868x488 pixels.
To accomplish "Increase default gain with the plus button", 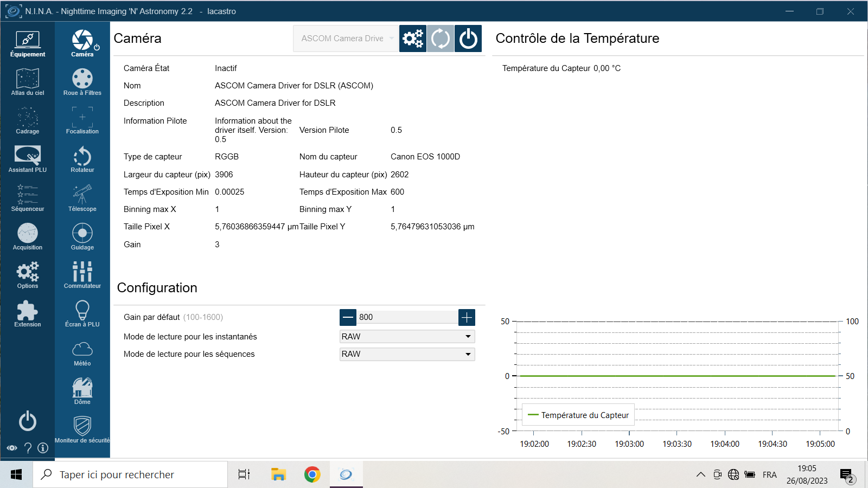I will pos(467,317).
